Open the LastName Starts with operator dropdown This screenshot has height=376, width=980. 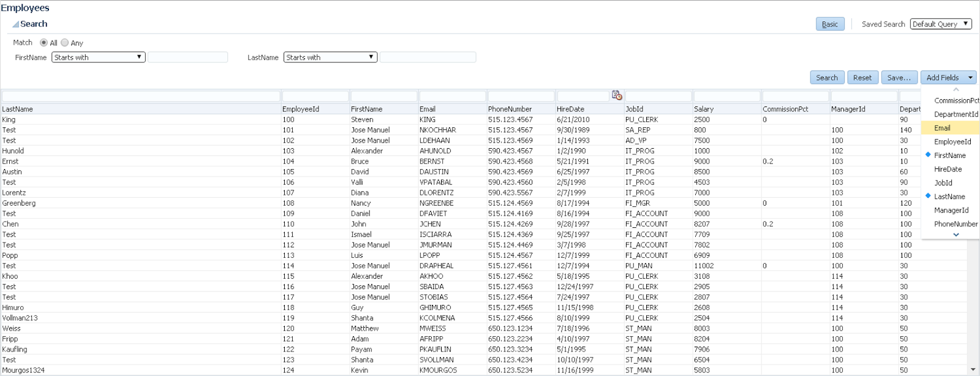click(x=330, y=57)
